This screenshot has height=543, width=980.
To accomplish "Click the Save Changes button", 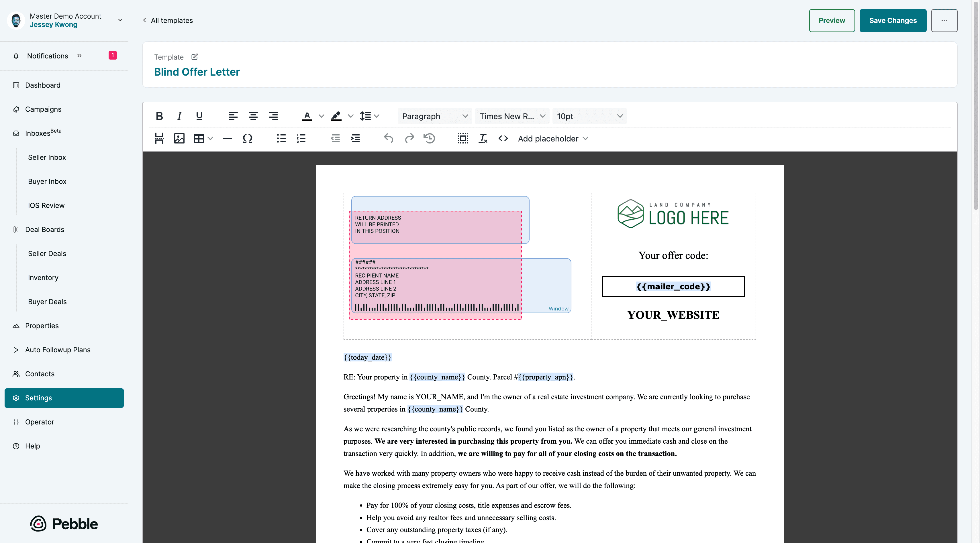I will point(893,21).
